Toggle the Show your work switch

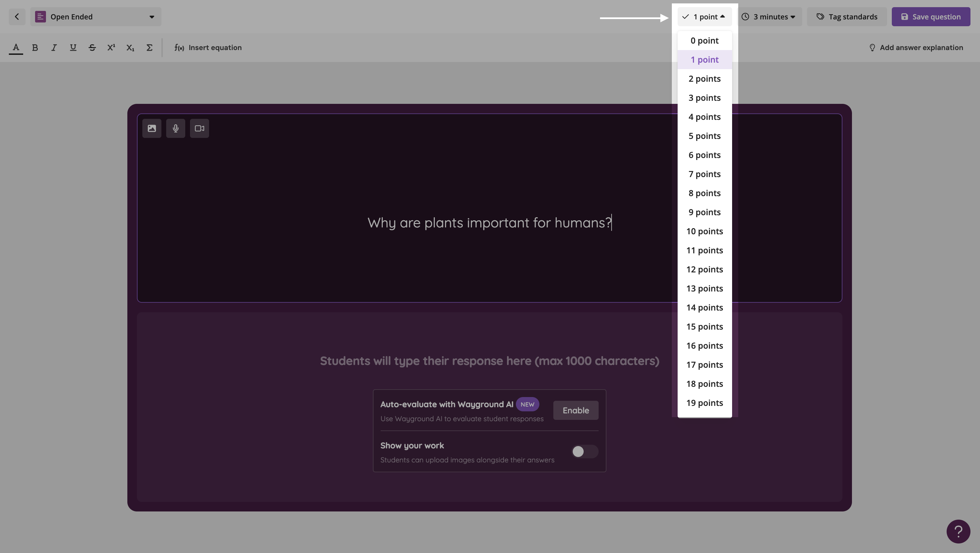(x=584, y=452)
